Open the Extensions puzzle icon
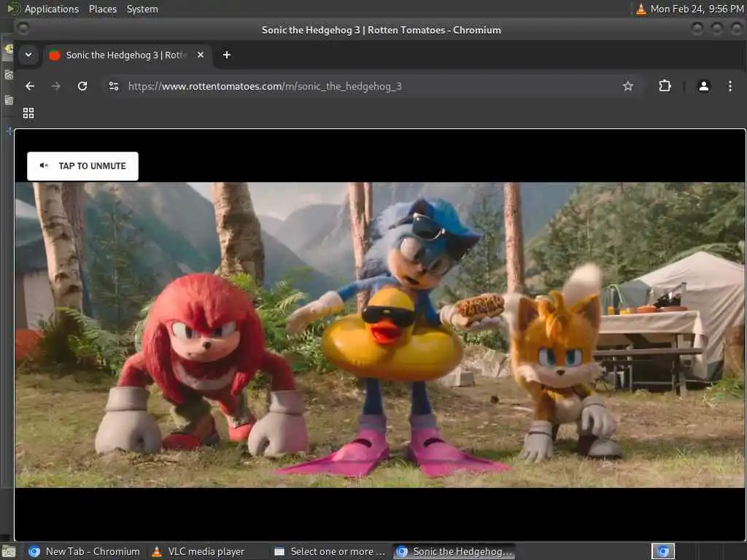Screen dimensions: 747x560 665,86
